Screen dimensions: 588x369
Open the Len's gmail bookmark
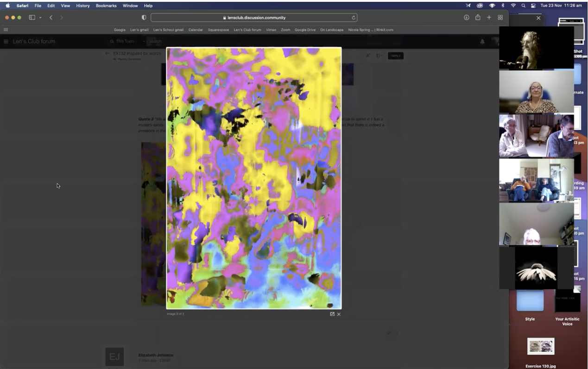[x=139, y=30]
